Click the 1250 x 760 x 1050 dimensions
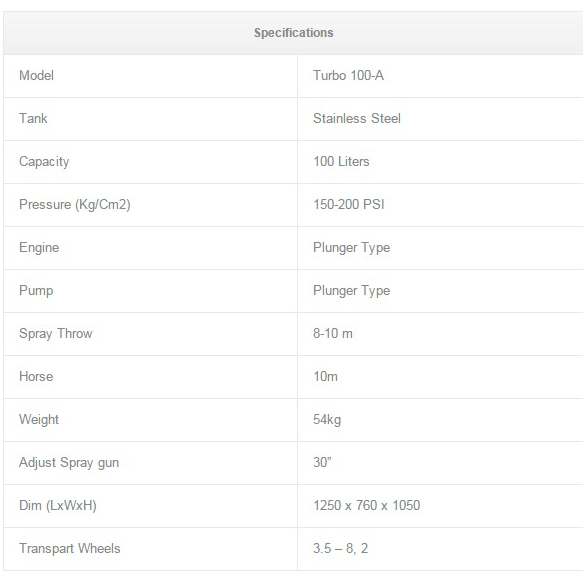This screenshot has height=579, width=583. click(x=366, y=505)
